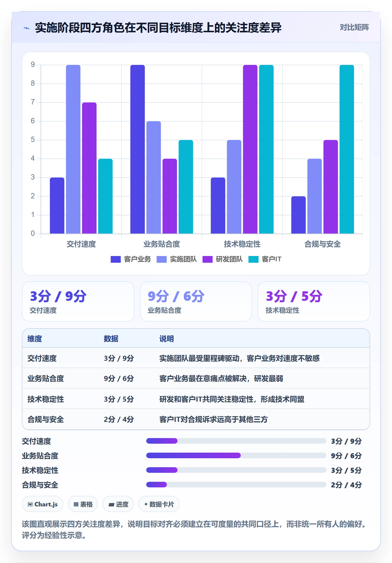Click the chart title 实施阶段四方角色 heading
The height and width of the screenshot is (563, 392).
[x=158, y=28]
